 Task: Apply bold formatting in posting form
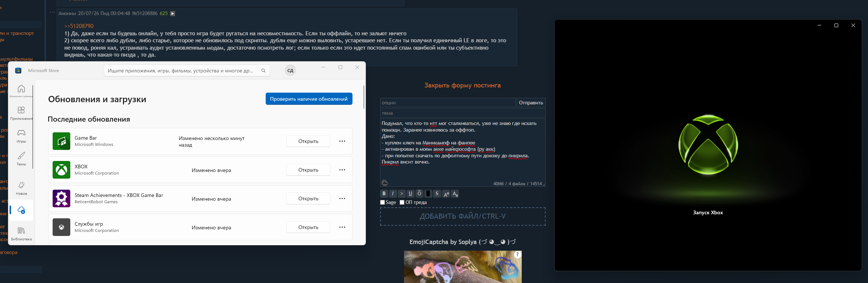pyautogui.click(x=384, y=194)
